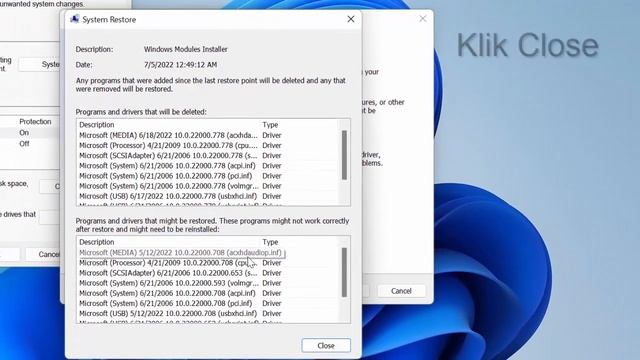Close the background wizard window with X
The width and height of the screenshot is (640, 360).
tap(423, 19)
